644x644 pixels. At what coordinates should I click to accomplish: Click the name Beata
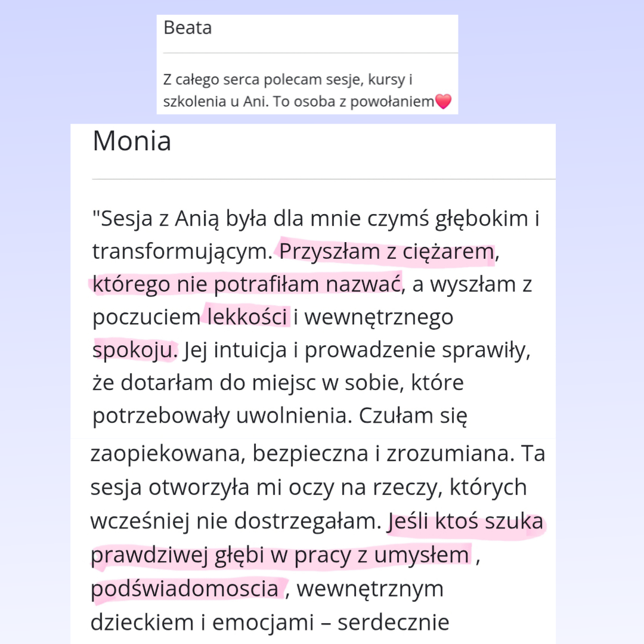point(187,28)
